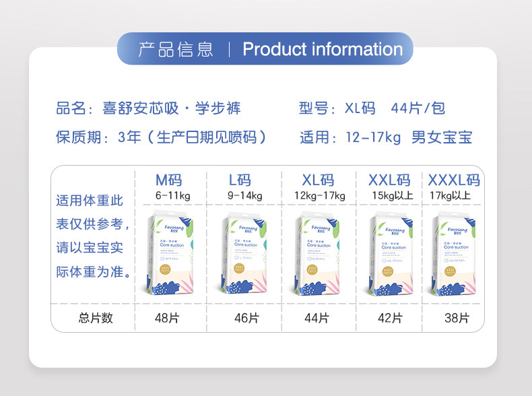Select the M码 size column header
This screenshot has width=532, height=396.
pos(168,180)
